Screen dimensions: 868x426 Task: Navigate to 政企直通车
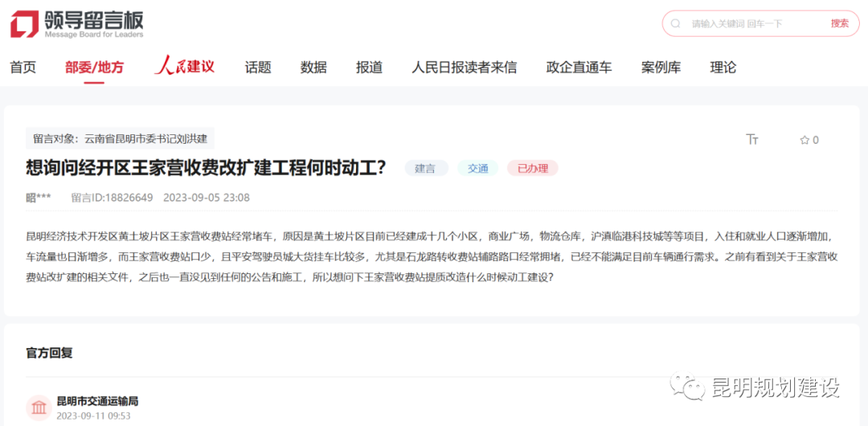[579, 68]
